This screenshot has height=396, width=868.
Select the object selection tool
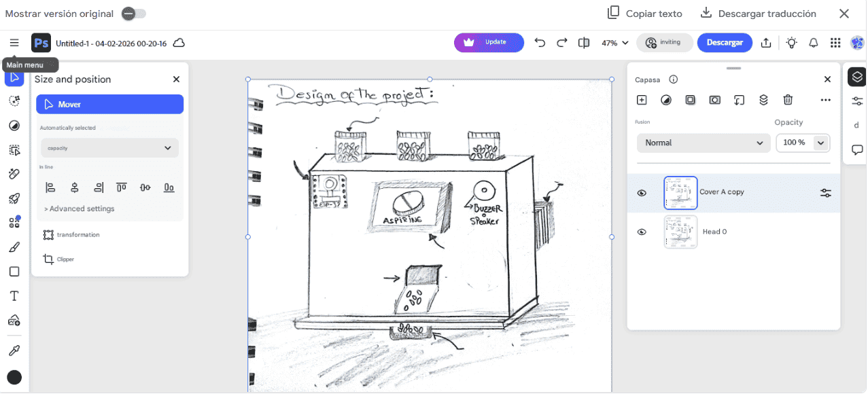(x=14, y=150)
